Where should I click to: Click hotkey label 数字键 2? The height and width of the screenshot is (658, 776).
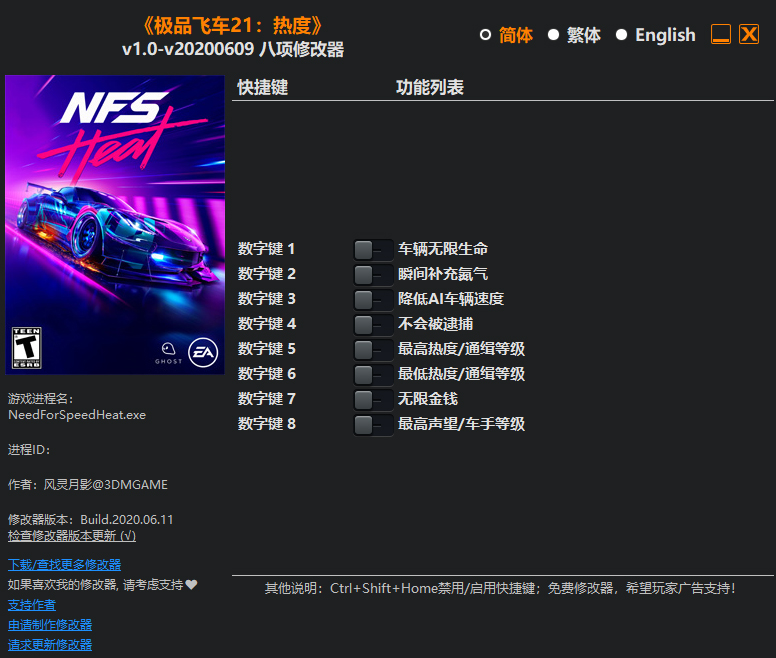pos(266,274)
